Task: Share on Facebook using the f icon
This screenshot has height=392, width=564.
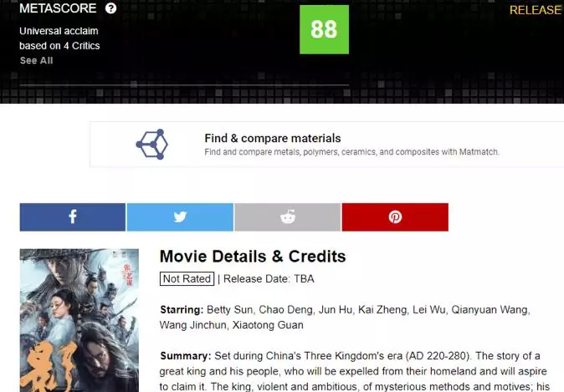Action: click(x=73, y=217)
